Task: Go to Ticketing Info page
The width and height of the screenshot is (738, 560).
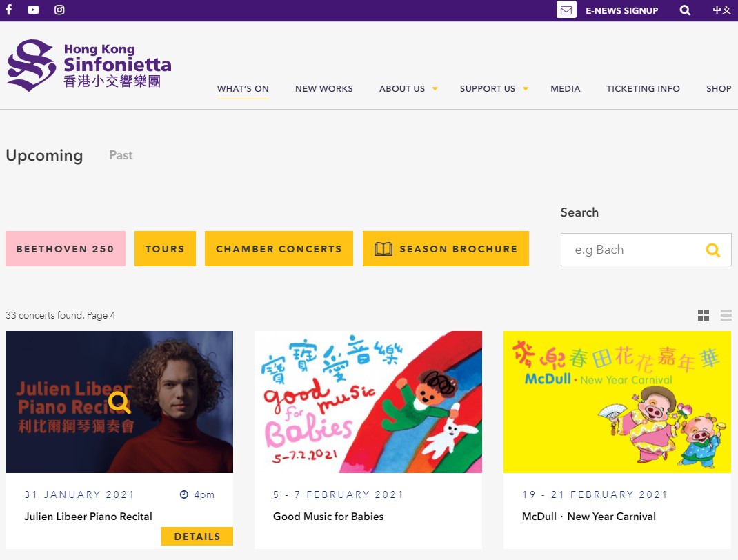Action: 643,88
